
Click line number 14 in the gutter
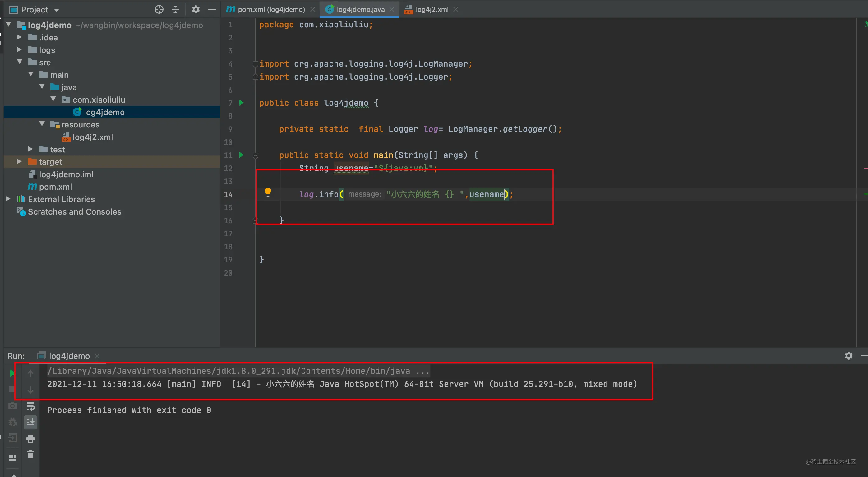(228, 194)
